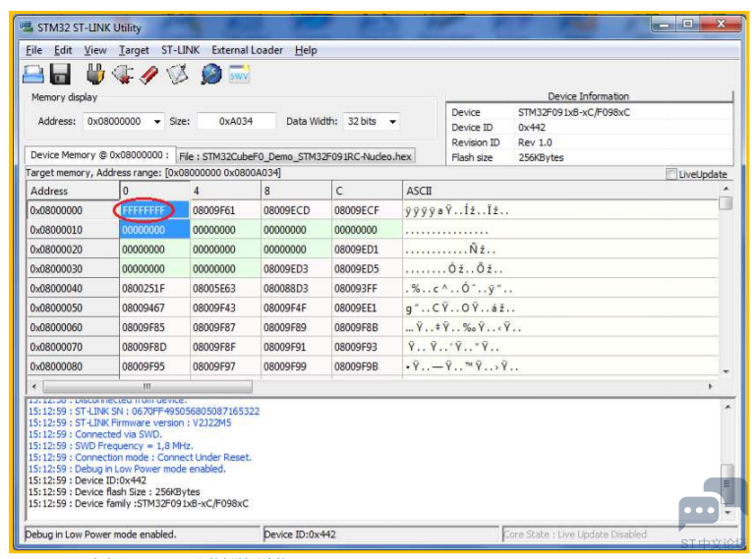This screenshot has height=559, width=756.
Task: Click memory table vertical scrollbar down arrow
Action: 726,371
